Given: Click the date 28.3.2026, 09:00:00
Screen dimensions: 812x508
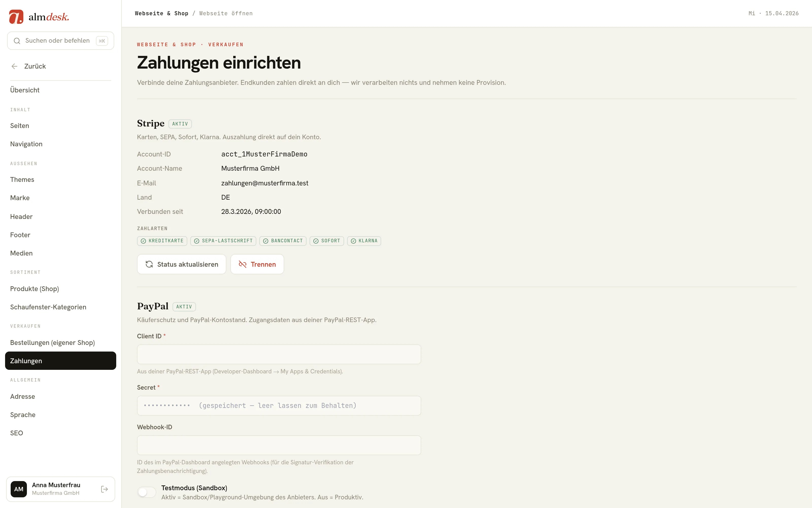Looking at the screenshot, I should [251, 212].
